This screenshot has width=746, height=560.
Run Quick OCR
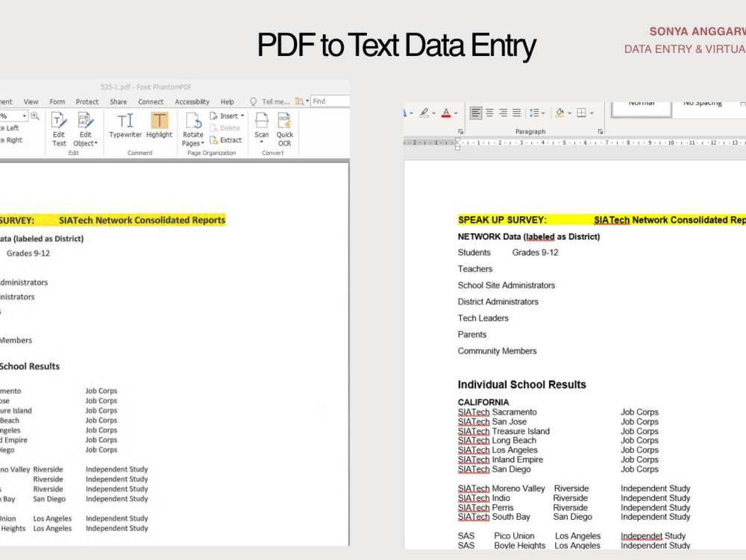284,129
